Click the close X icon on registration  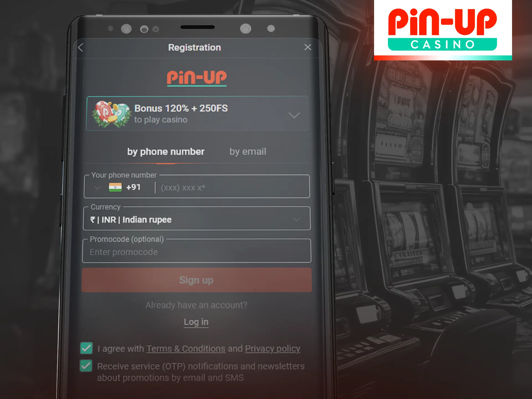coord(308,47)
